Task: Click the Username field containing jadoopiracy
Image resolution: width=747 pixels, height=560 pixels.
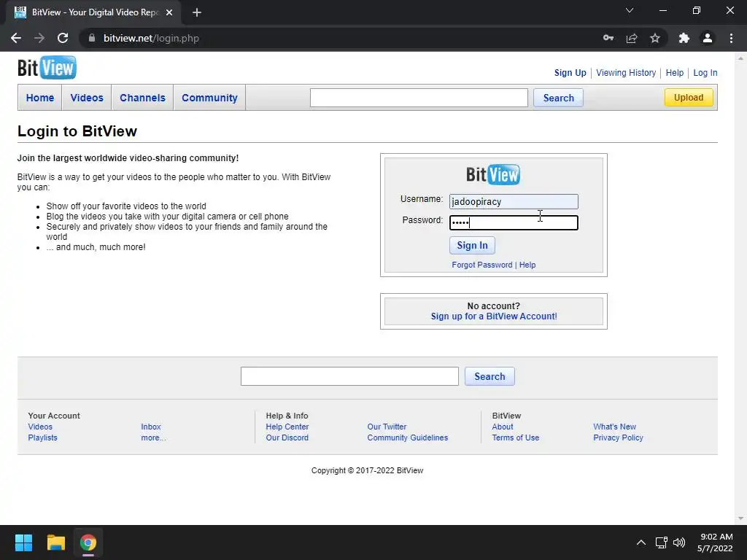Action: pos(514,201)
